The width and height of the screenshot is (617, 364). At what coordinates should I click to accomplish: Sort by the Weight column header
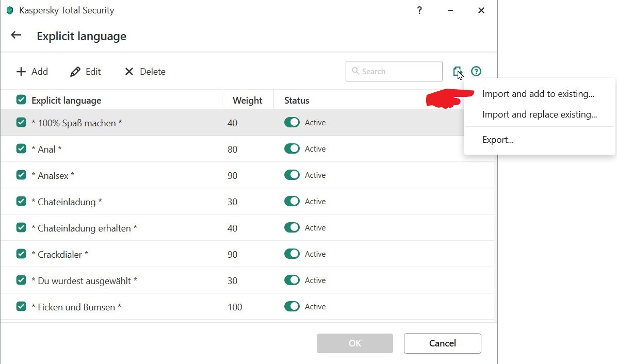coord(247,100)
